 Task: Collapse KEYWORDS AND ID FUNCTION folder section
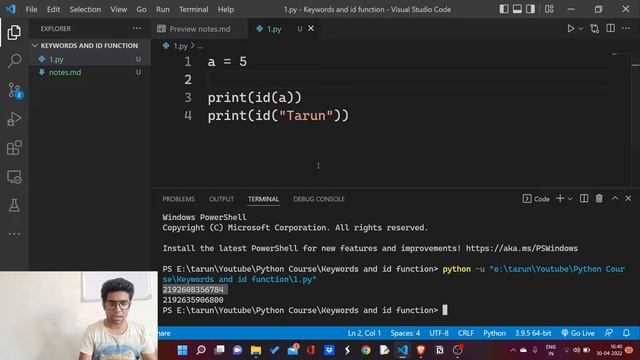(89, 45)
